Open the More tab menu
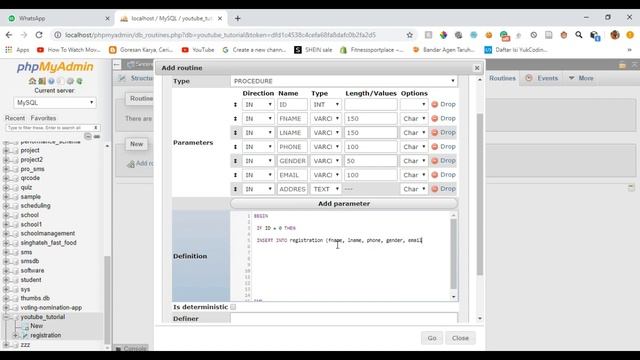 [581, 78]
